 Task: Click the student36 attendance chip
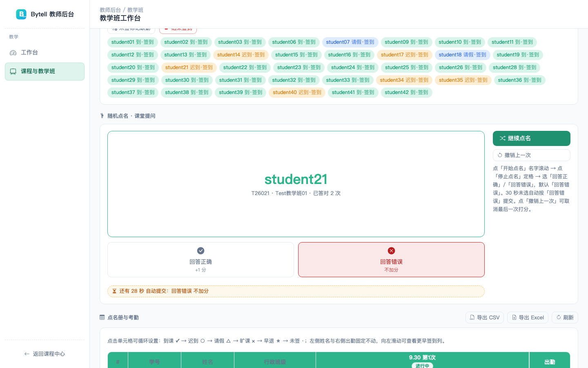tap(519, 80)
